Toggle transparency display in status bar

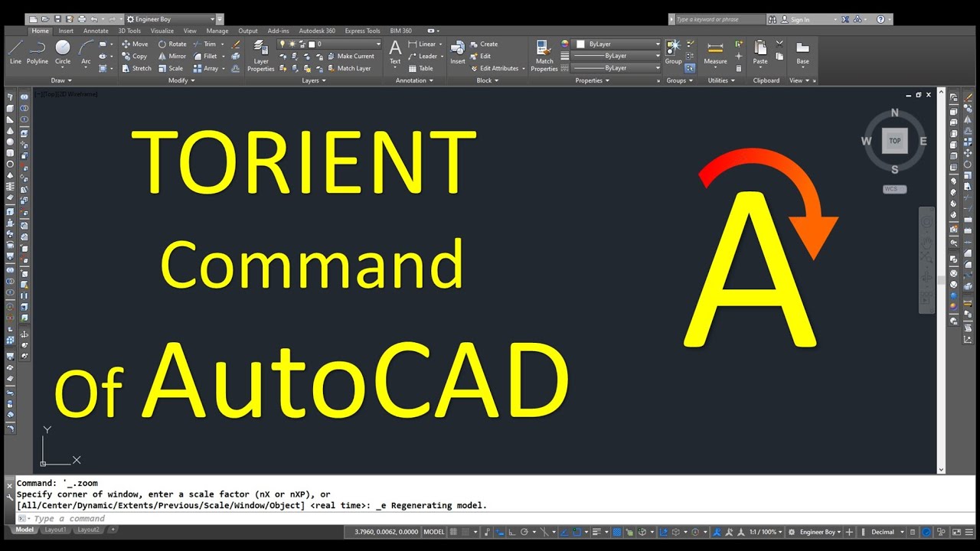616,532
